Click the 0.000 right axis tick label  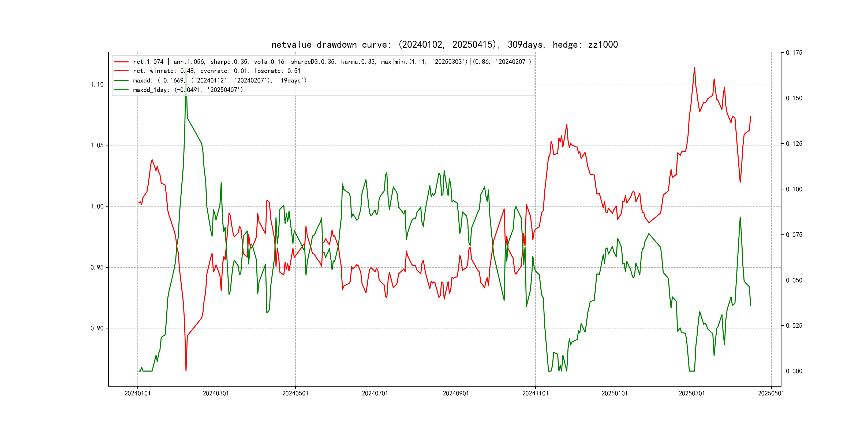point(794,371)
